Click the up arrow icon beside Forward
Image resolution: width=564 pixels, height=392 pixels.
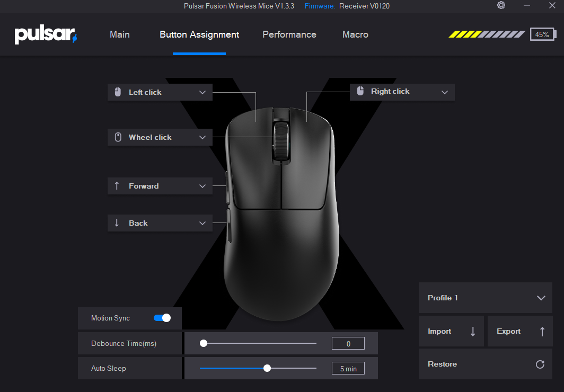coord(117,186)
